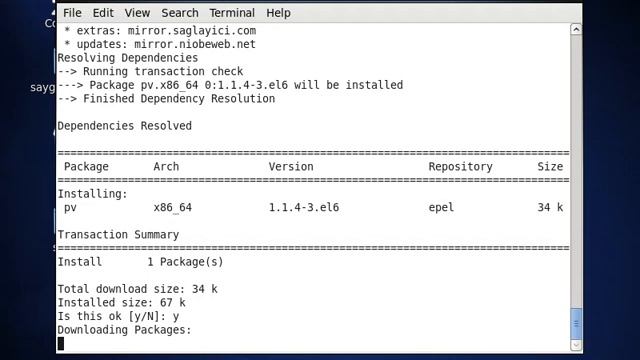Click the empty scrollbar track above the thumb

576,171
